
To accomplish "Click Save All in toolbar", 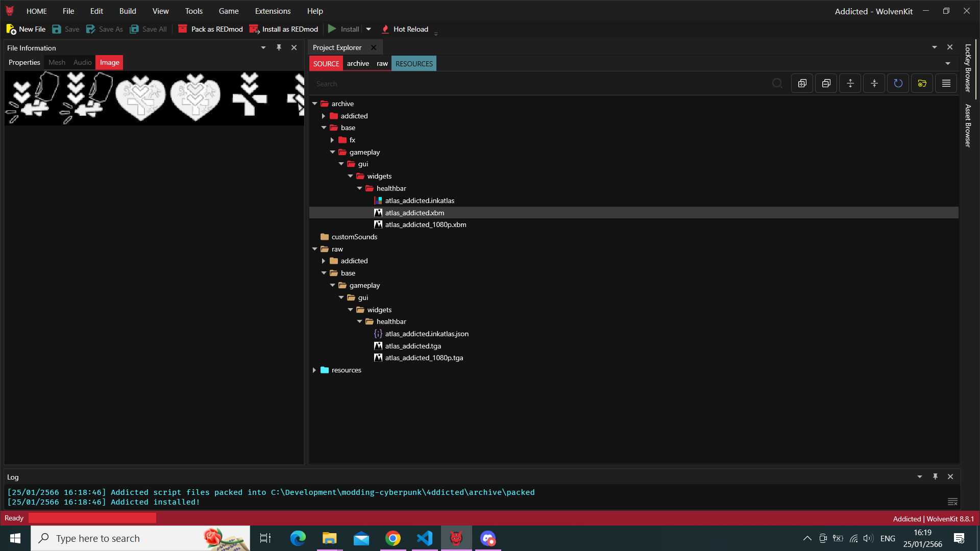I will 148,29.
